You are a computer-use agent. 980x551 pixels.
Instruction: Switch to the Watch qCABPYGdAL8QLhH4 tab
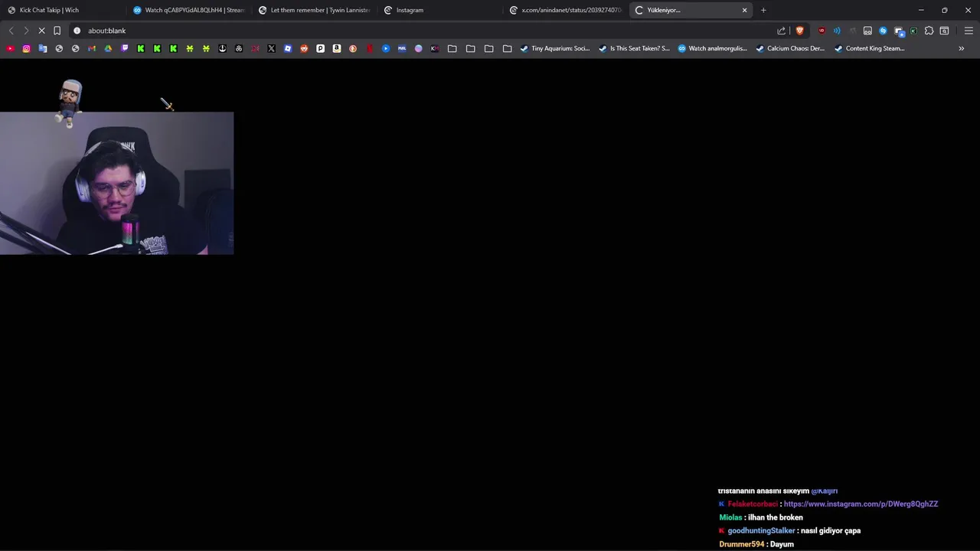(x=188, y=10)
